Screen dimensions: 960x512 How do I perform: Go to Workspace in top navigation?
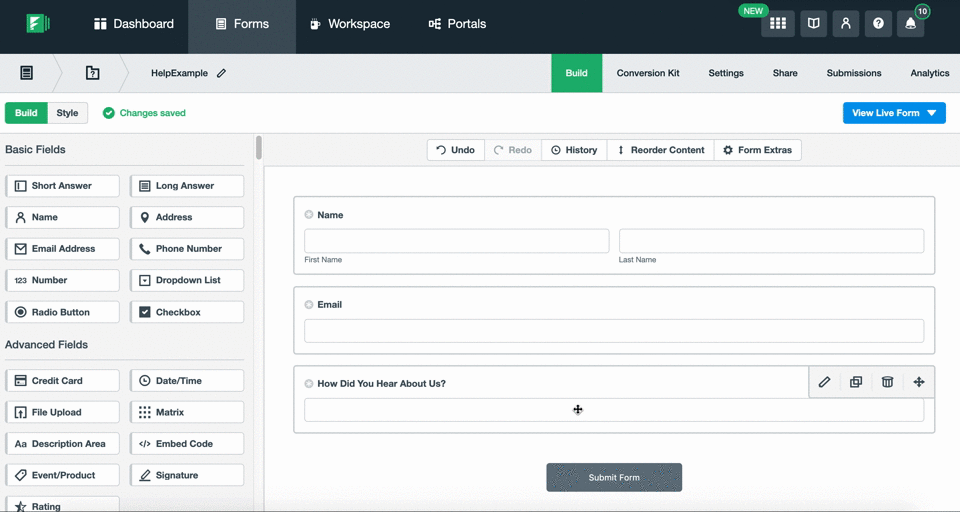click(x=349, y=24)
